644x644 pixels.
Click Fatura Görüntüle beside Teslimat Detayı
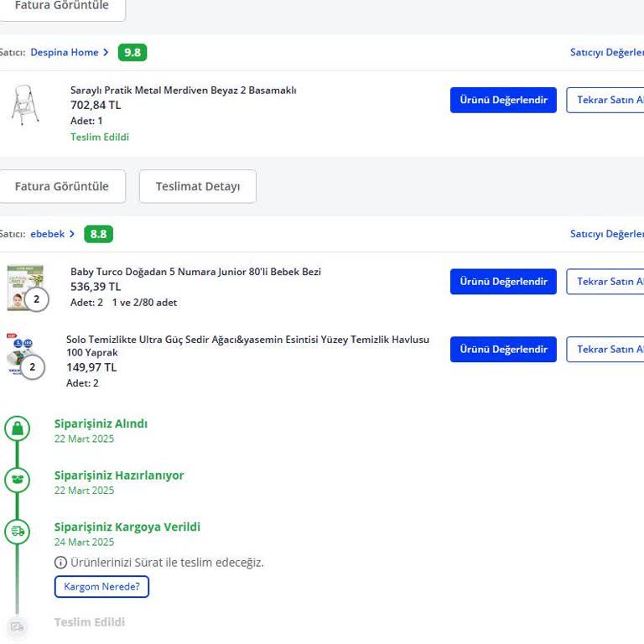tap(61, 186)
